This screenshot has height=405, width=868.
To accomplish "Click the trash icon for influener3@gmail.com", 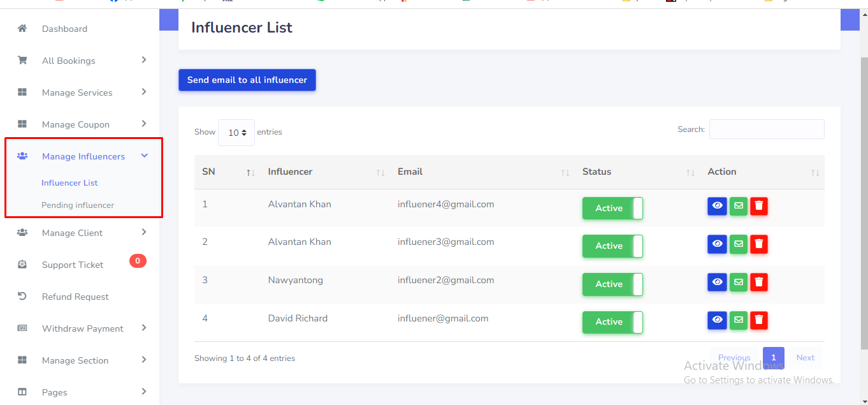I will point(758,244).
